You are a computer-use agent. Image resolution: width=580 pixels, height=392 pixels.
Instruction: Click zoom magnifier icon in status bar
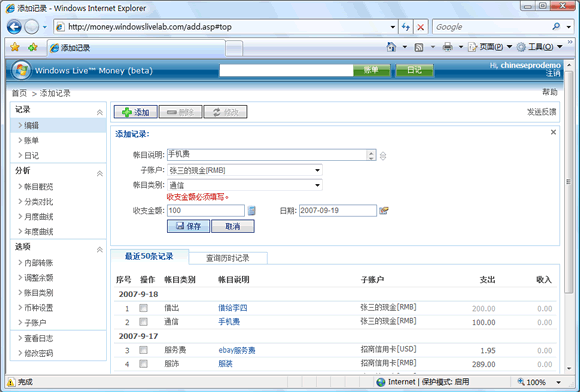521,381
